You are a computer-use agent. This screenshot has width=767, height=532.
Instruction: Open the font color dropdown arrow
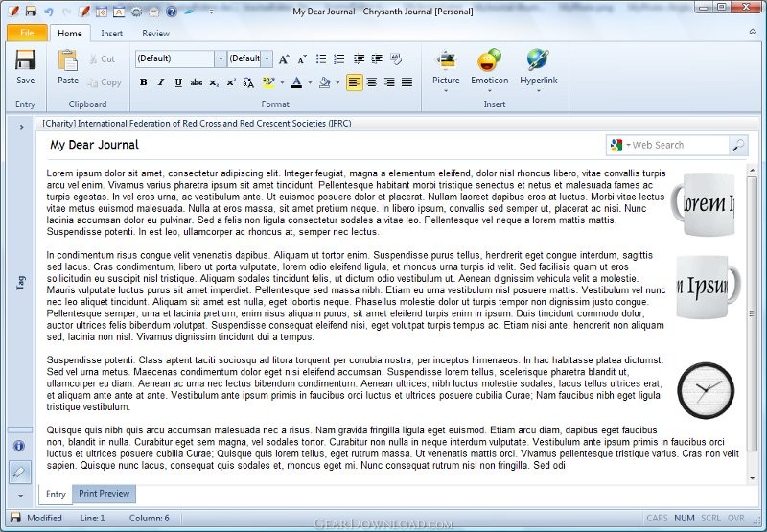[x=310, y=83]
